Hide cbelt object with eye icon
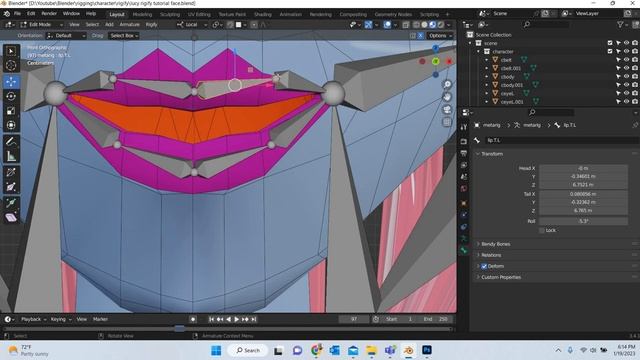Image resolution: width=640 pixels, height=360 pixels. (627, 60)
